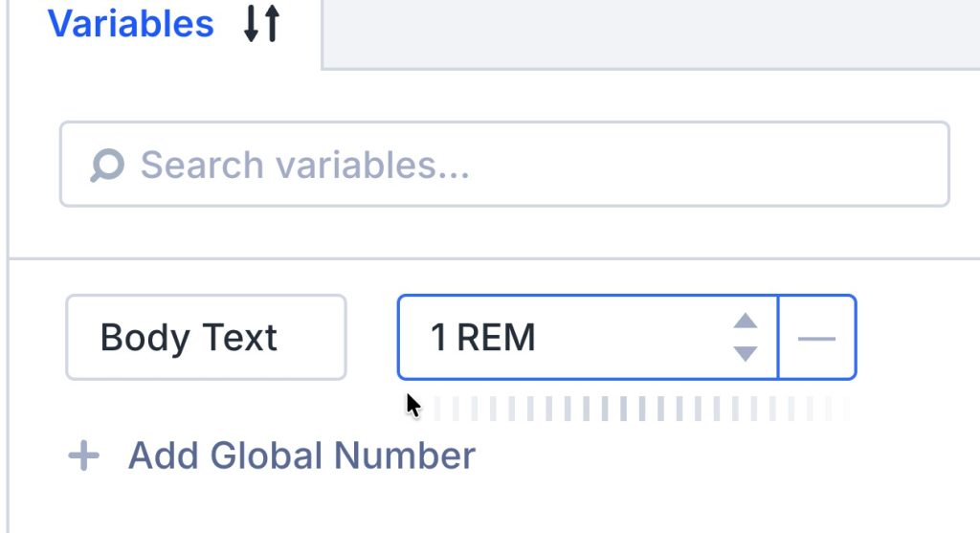
Task: Switch to the Variables tab
Action: tap(131, 24)
